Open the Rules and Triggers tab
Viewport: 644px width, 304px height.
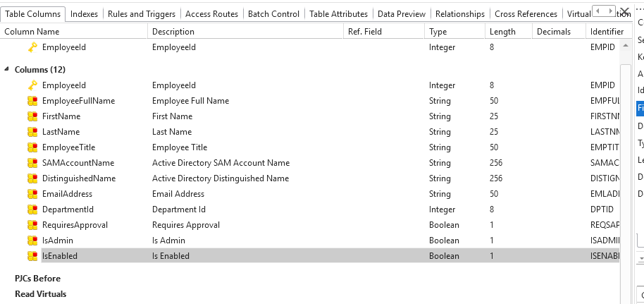[140, 14]
